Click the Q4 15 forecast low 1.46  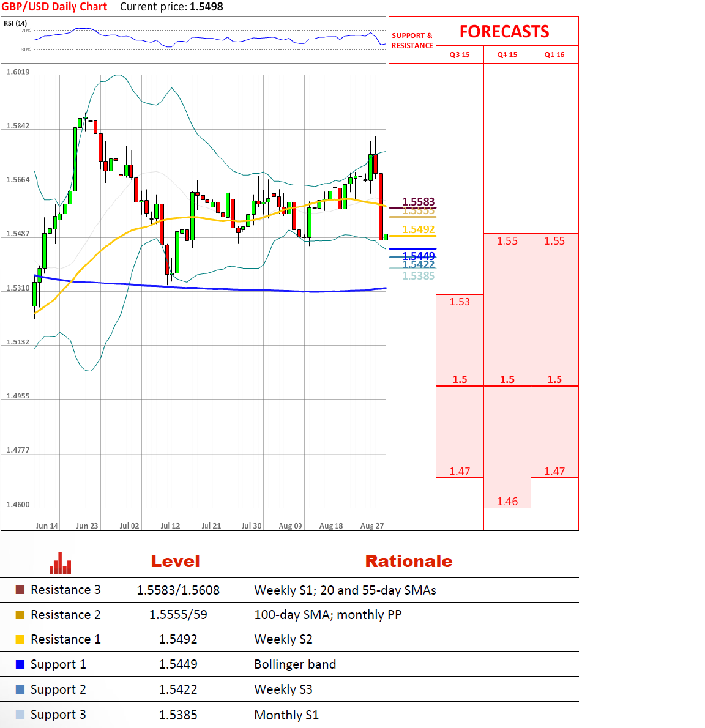coord(507,502)
